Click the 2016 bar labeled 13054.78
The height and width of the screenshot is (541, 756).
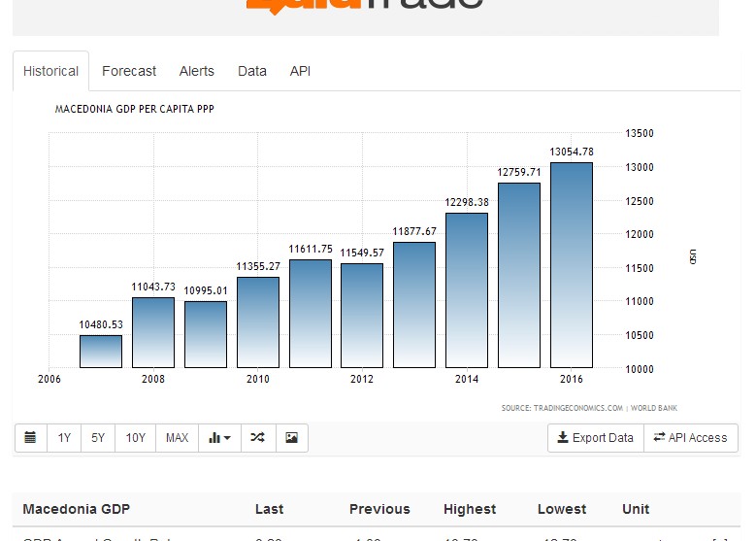click(572, 265)
